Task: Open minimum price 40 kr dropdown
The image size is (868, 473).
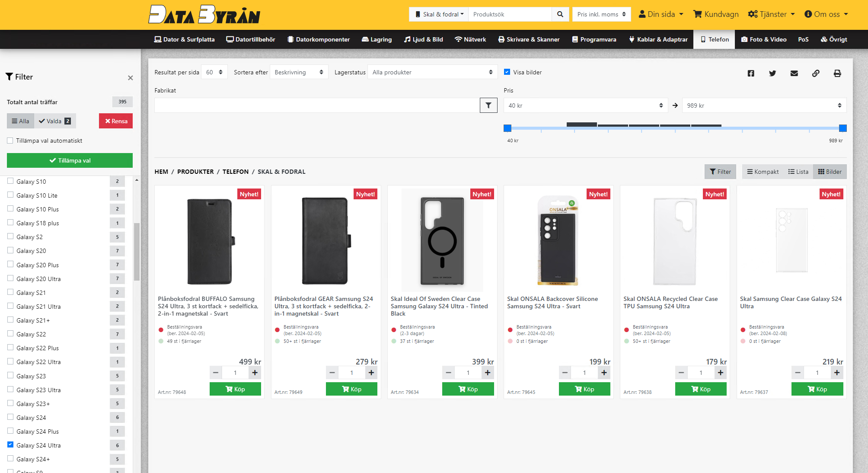Action: (x=586, y=105)
